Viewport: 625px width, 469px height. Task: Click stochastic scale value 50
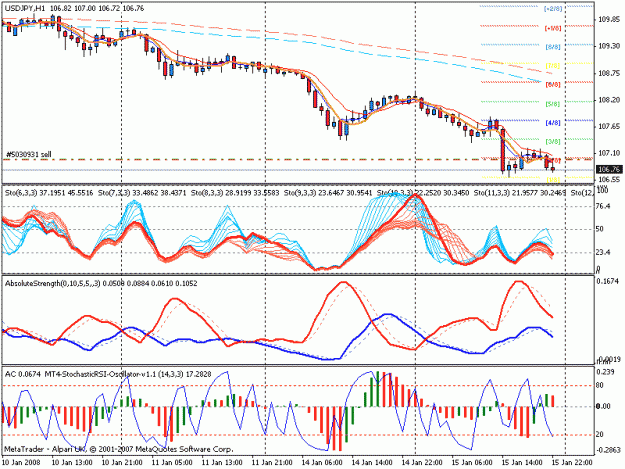coord(599,229)
